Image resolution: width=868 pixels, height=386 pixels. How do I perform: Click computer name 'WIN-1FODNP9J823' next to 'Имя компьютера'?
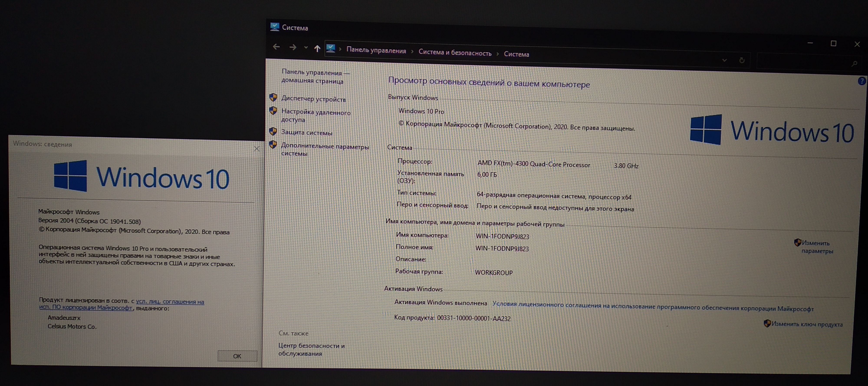click(502, 236)
